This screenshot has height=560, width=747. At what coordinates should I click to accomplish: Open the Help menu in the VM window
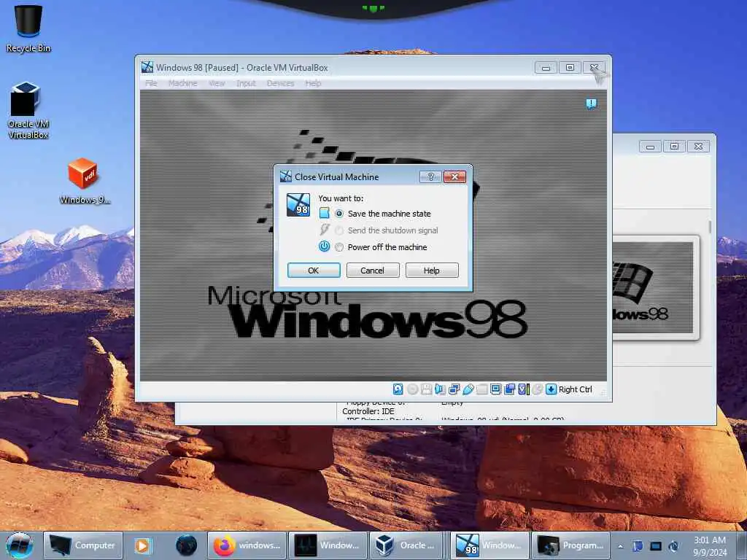tap(313, 83)
